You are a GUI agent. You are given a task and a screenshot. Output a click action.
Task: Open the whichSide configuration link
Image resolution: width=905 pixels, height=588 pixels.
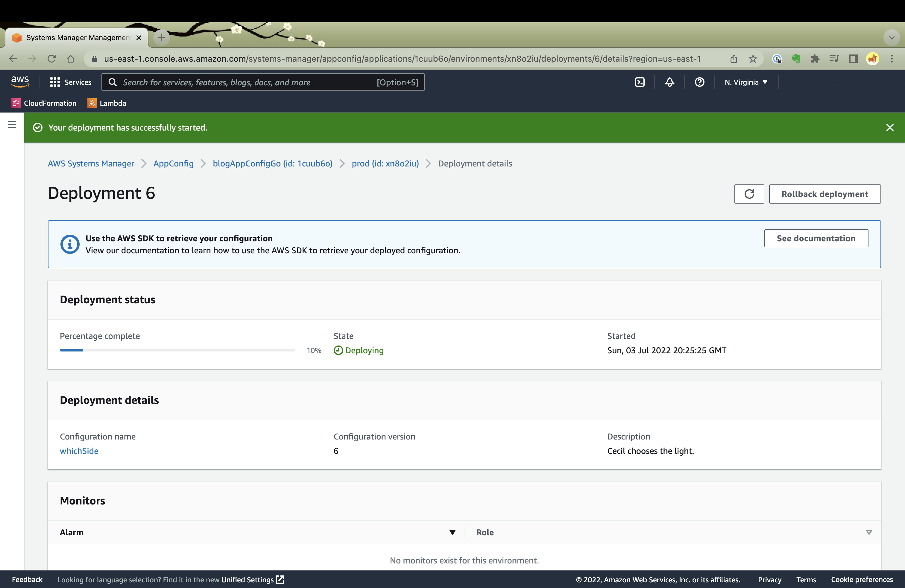(79, 451)
